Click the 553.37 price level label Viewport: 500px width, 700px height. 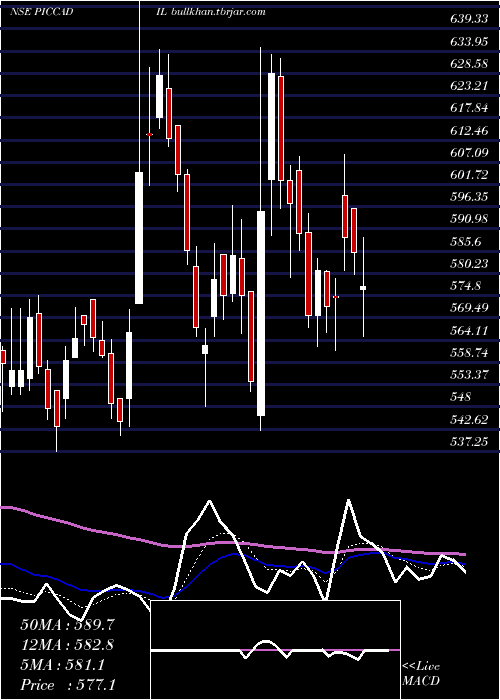click(x=469, y=375)
